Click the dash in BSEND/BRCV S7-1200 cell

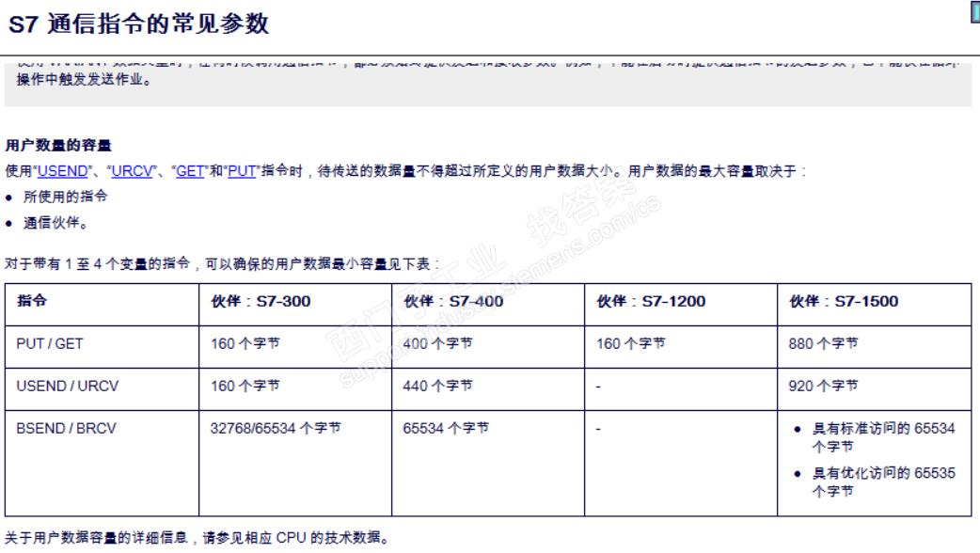tap(598, 429)
